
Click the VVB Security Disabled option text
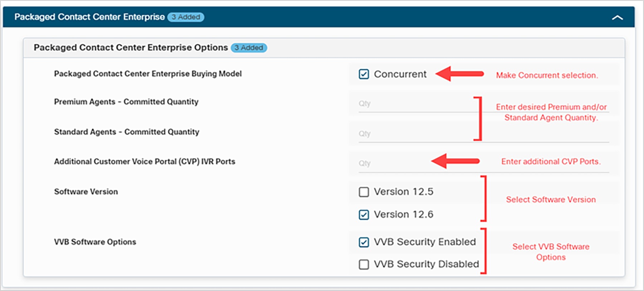click(426, 264)
